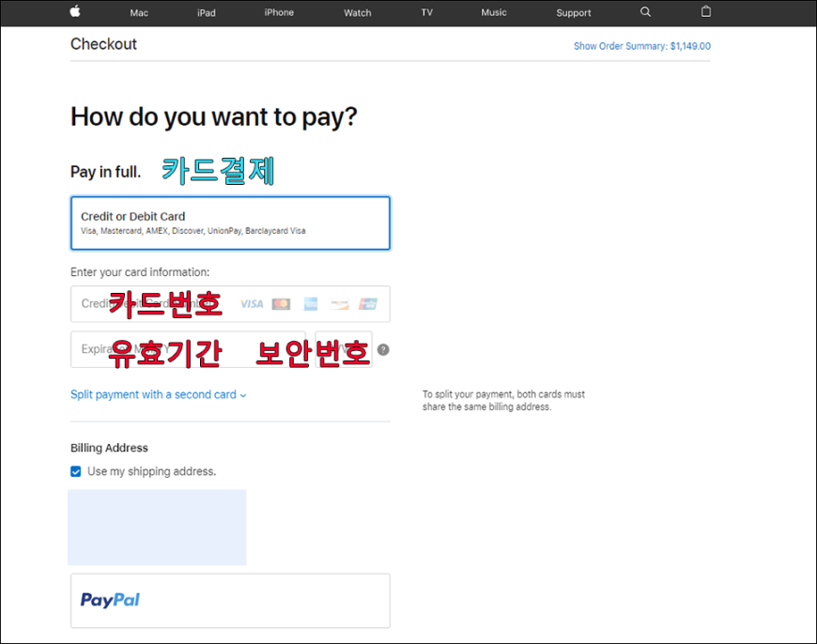
Task: Select Credit or Debit Card payment option
Action: point(230,223)
